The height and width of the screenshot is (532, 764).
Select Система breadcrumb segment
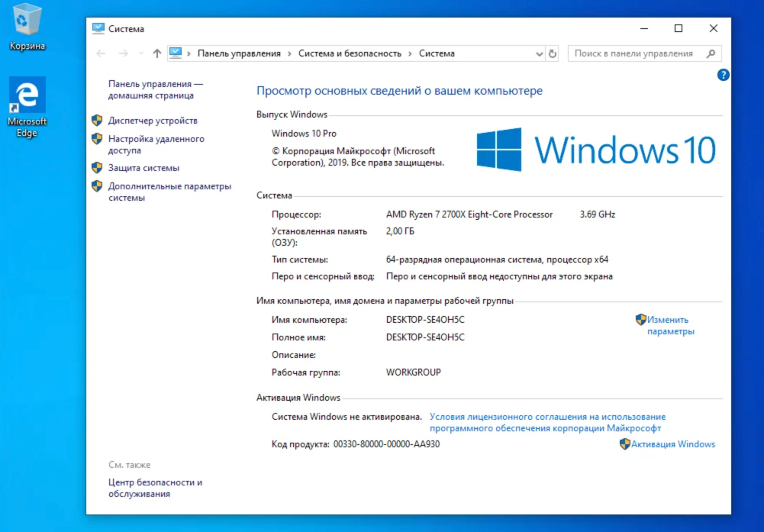coord(437,53)
